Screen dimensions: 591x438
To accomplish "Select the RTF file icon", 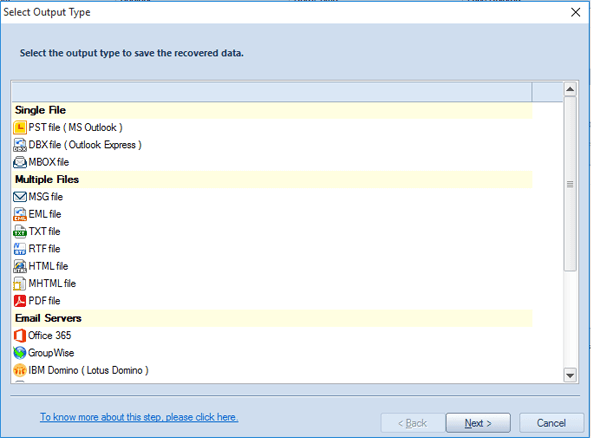I will (x=20, y=249).
